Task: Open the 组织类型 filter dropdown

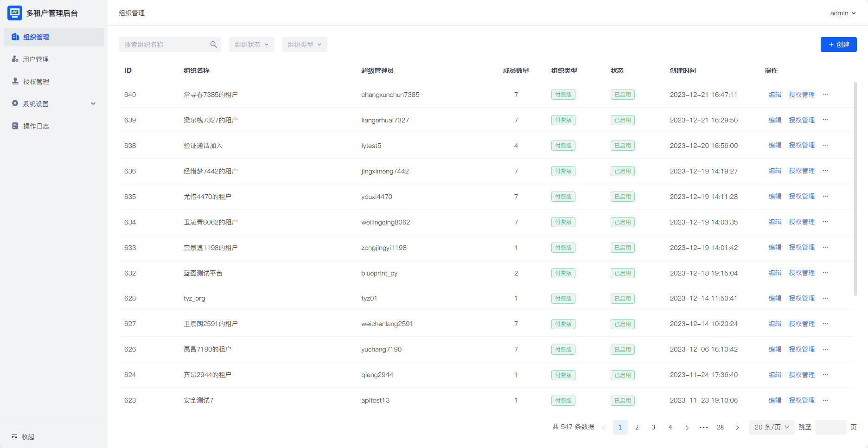Action: tap(305, 45)
